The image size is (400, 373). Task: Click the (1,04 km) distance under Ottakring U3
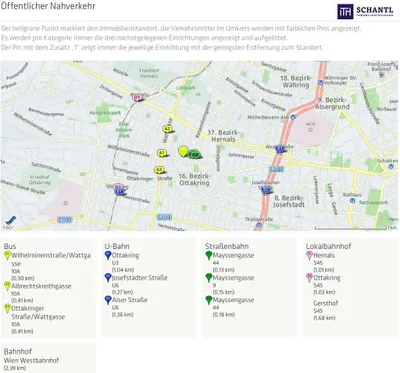point(123,270)
